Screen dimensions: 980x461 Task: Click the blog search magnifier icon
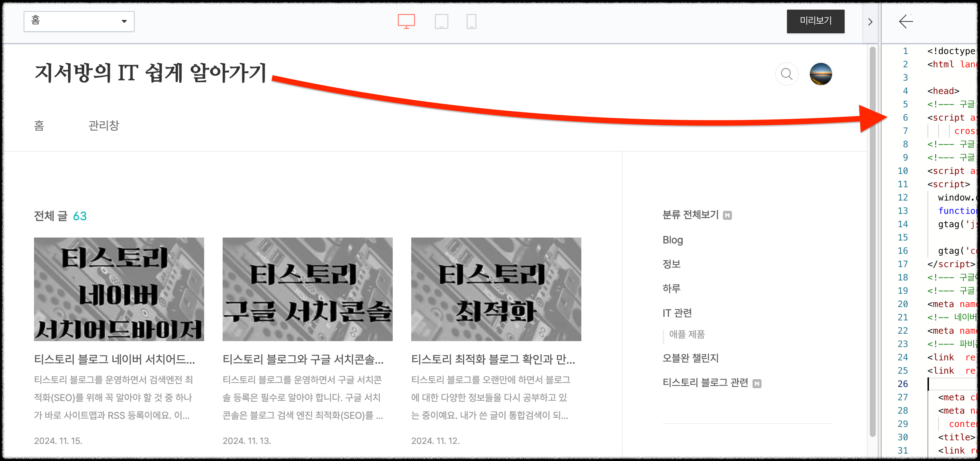(x=786, y=74)
